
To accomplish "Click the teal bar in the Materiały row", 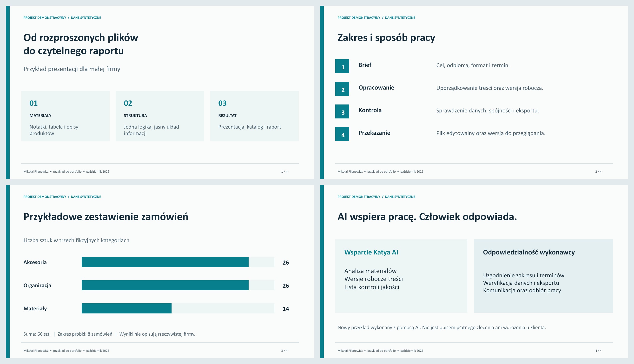I will [126, 308].
